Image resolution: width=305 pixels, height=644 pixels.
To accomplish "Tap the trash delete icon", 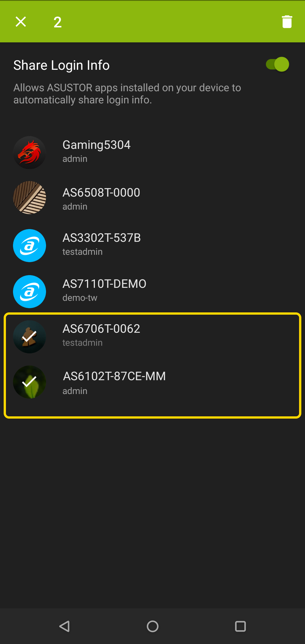I will (287, 22).
